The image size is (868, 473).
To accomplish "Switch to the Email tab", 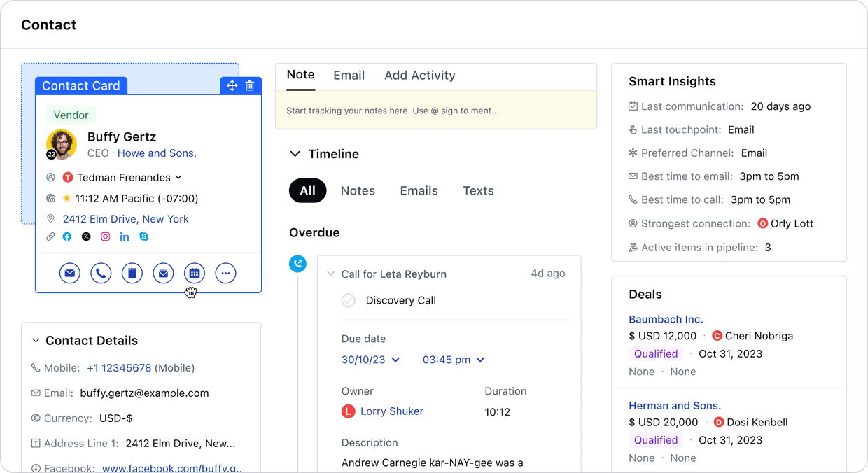I will [349, 76].
